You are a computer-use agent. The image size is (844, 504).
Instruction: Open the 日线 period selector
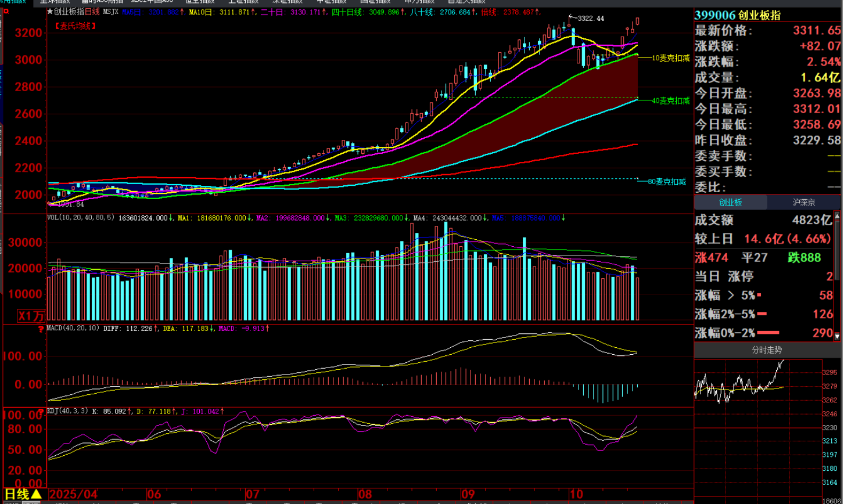22,494
